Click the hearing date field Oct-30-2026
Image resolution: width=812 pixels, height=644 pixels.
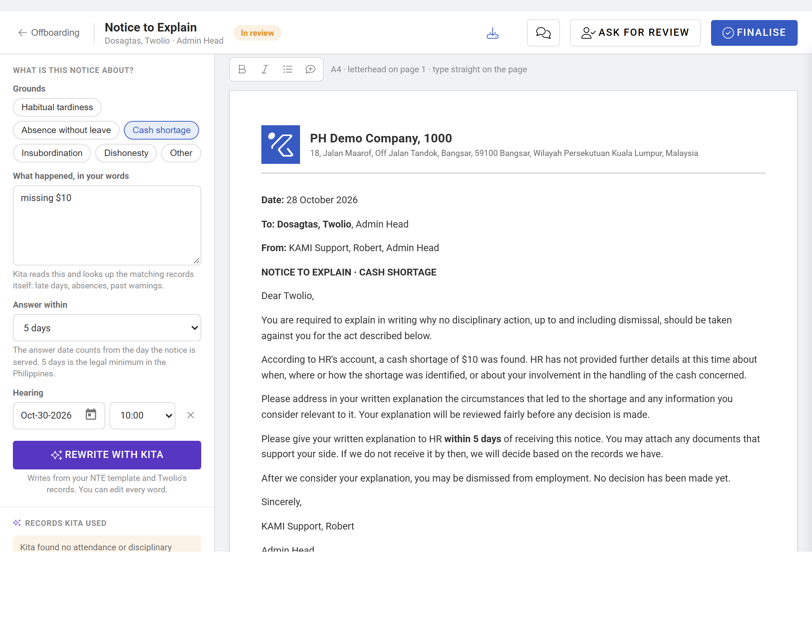59,415
